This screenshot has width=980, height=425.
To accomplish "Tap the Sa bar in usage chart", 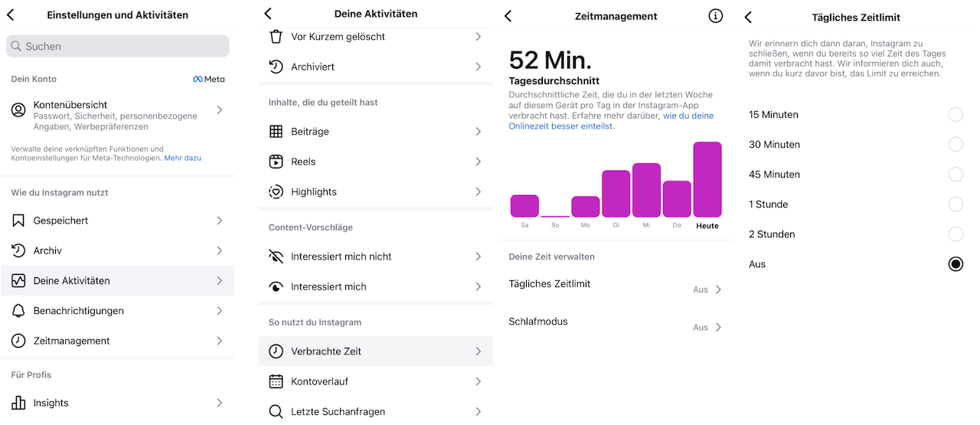I will click(x=524, y=206).
